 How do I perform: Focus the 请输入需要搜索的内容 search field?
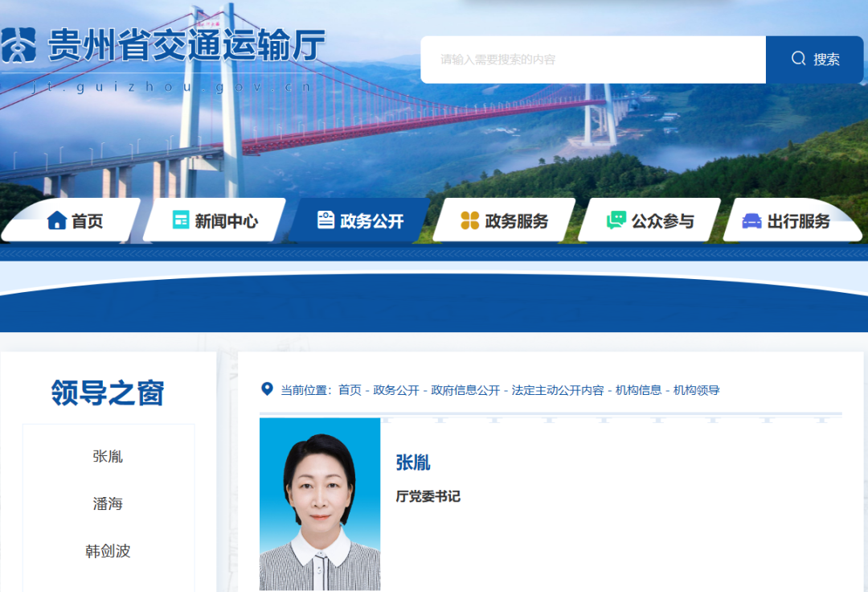point(592,60)
